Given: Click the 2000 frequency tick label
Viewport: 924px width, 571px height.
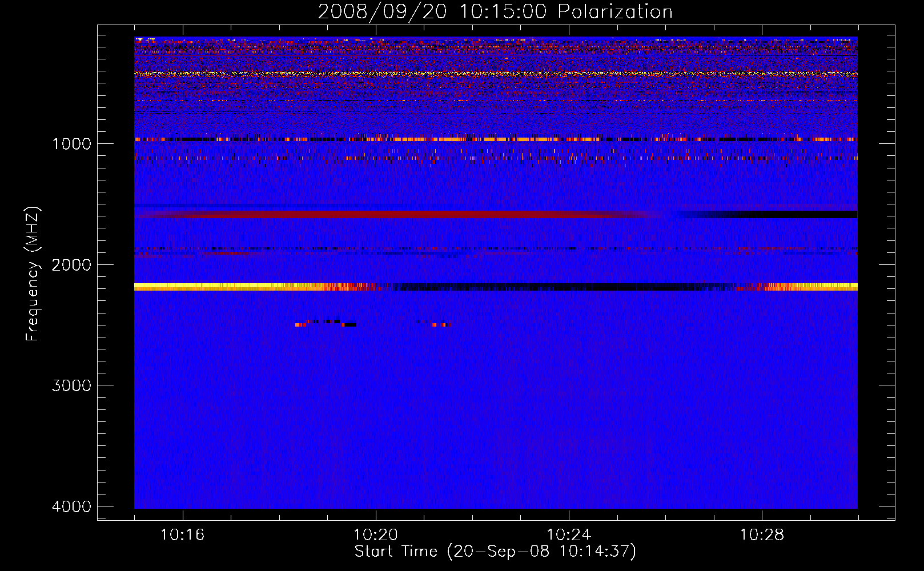Looking at the screenshot, I should pos(71,264).
